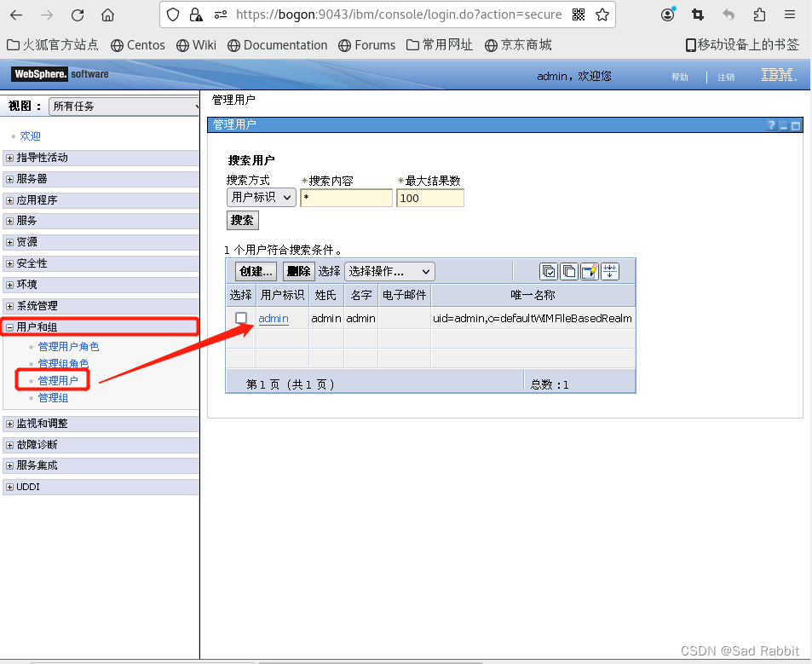Open the 视图 tasks filter dropdown
The width and height of the screenshot is (812, 664).
[x=124, y=105]
